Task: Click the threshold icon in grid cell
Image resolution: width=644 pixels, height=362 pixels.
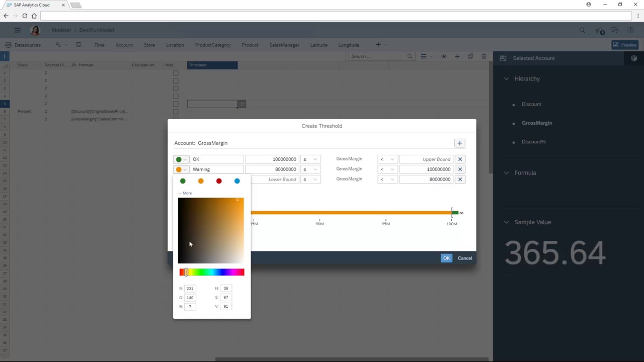Action: (x=242, y=104)
